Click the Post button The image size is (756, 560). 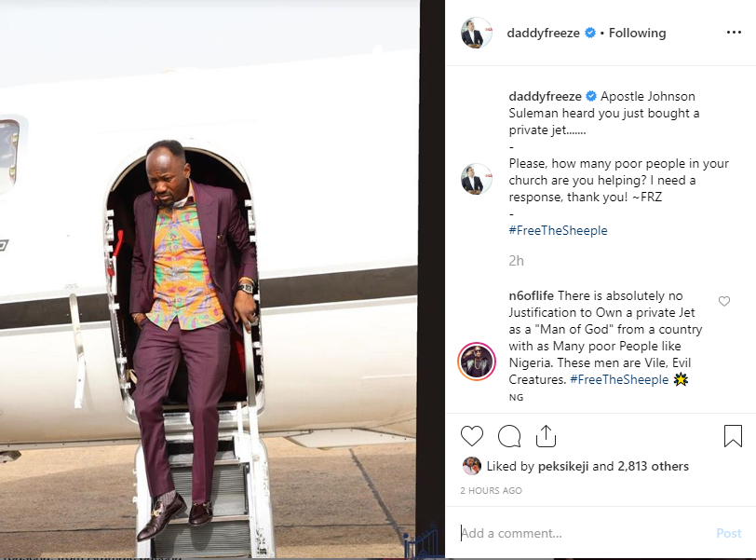[728, 533]
